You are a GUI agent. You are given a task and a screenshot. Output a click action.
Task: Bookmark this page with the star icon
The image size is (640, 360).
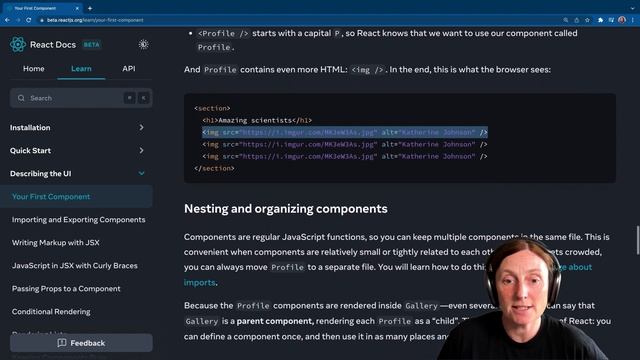coord(587,20)
